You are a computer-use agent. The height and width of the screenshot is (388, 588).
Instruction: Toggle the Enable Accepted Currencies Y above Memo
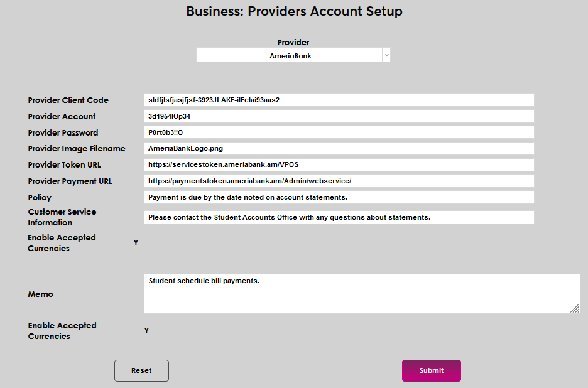136,243
